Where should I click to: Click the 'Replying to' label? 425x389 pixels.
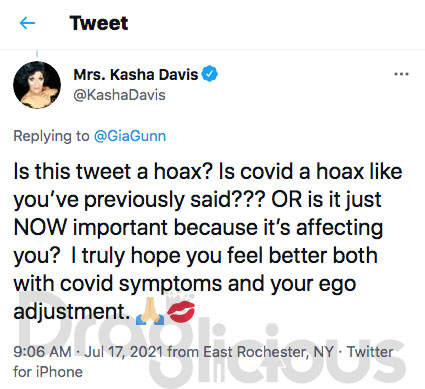(51, 136)
